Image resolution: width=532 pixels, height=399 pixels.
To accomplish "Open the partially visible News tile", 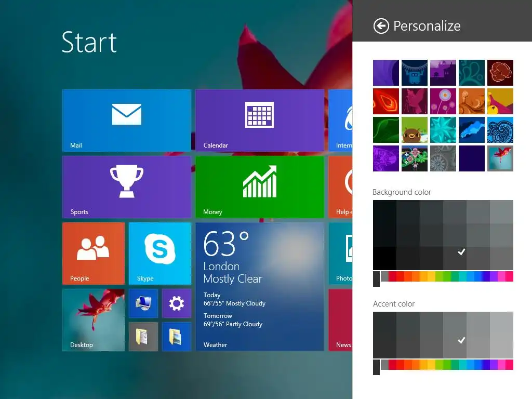I will pyautogui.click(x=341, y=320).
